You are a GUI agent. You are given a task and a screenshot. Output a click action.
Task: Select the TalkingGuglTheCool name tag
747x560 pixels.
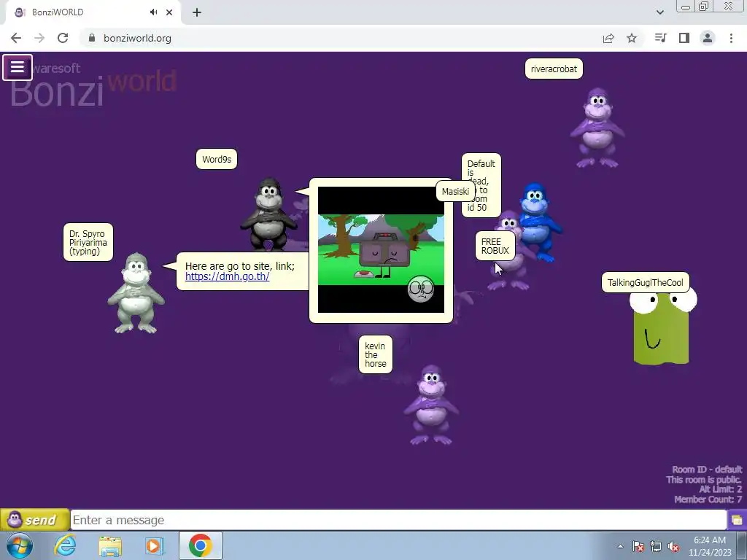(645, 282)
